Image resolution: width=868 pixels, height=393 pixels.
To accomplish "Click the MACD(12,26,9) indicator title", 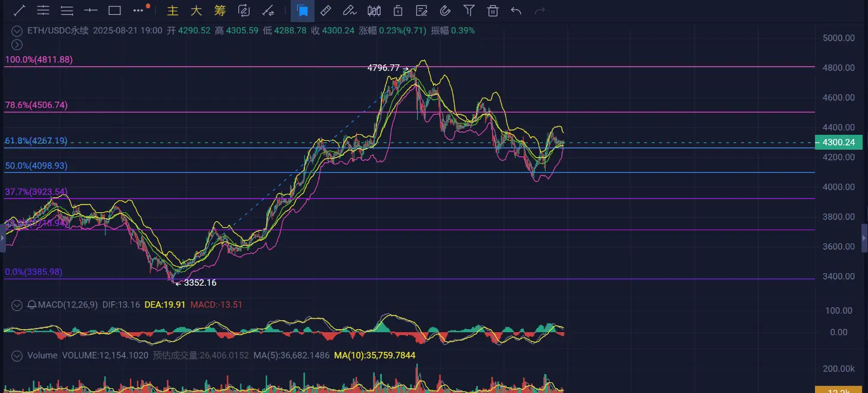I will click(69, 305).
